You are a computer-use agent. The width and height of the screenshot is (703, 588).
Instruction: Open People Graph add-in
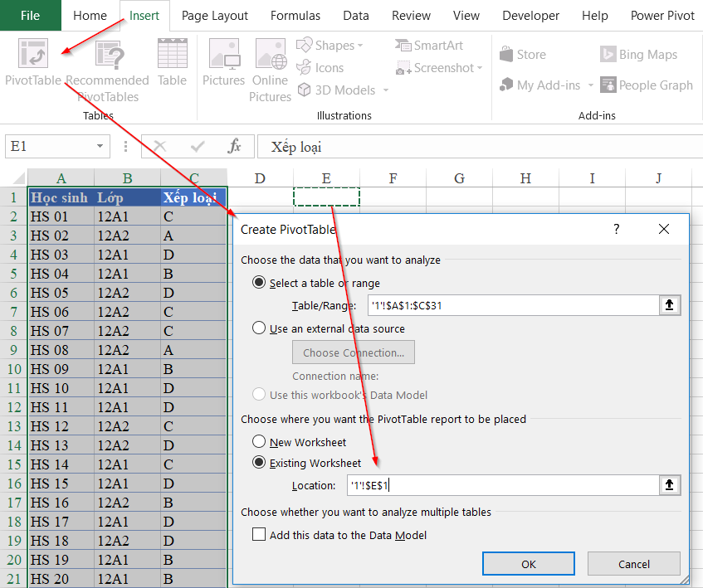pyautogui.click(x=647, y=85)
